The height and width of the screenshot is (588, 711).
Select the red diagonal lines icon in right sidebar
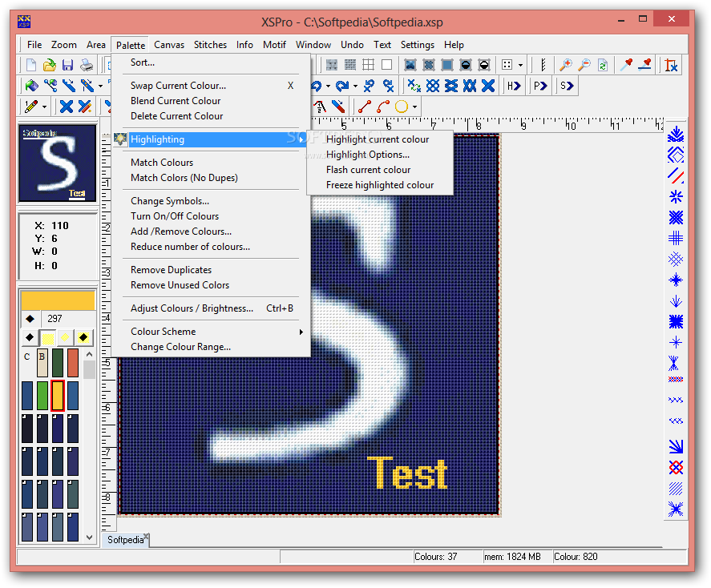(676, 175)
